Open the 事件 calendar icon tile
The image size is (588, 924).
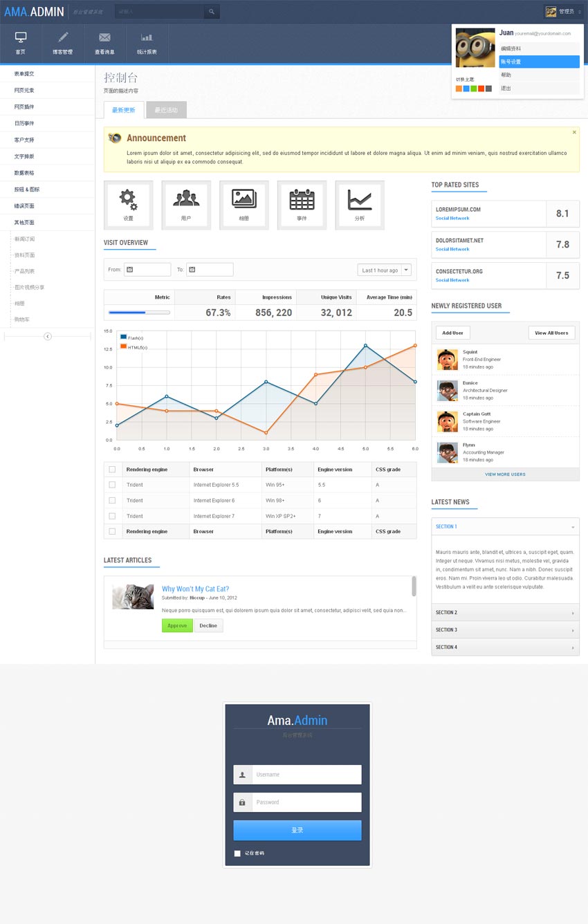tap(302, 205)
